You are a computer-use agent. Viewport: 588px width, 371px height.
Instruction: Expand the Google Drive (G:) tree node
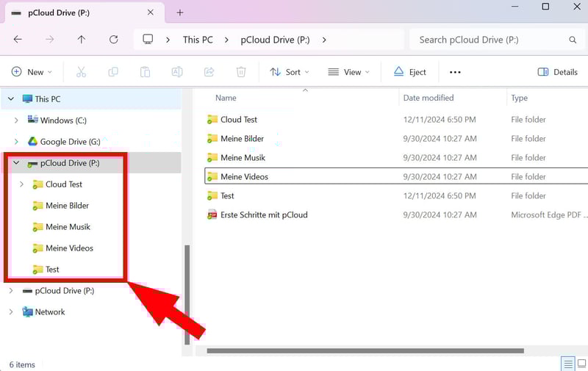(16, 142)
